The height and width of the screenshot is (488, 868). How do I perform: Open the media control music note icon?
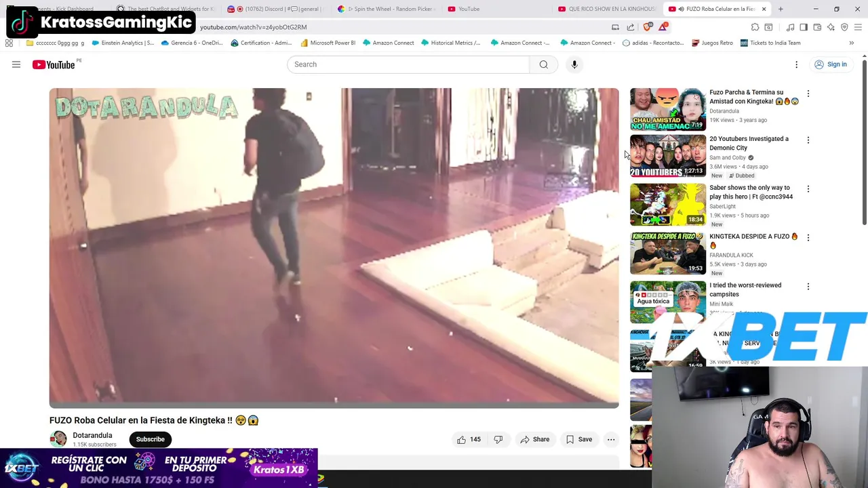click(790, 27)
